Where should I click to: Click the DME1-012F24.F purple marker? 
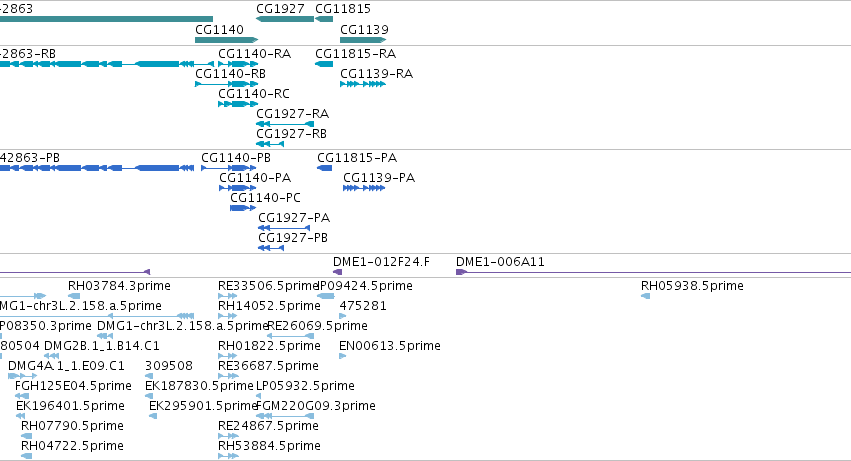pyautogui.click(x=338, y=272)
